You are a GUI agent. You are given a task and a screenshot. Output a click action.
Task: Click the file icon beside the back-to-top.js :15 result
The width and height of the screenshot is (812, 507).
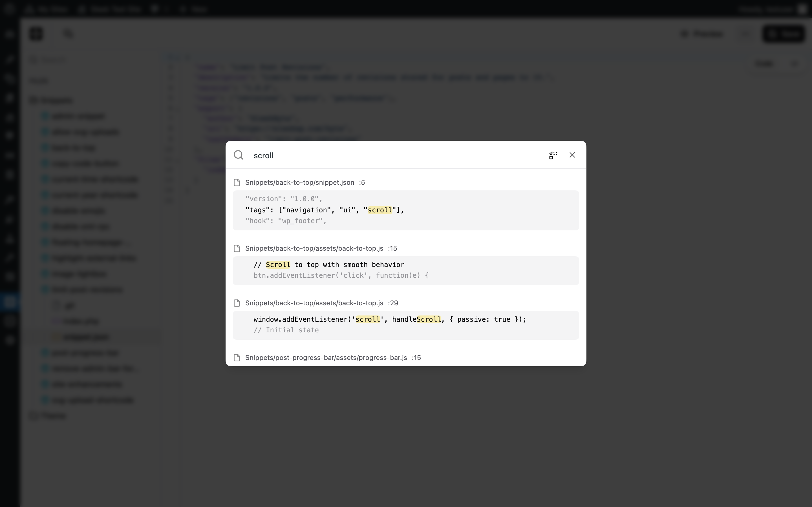click(x=237, y=248)
